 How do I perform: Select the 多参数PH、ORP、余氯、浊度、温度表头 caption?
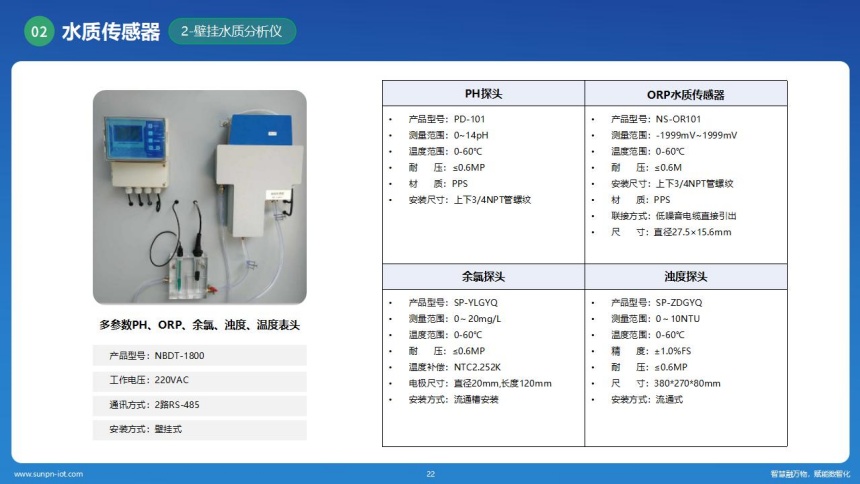[200, 325]
